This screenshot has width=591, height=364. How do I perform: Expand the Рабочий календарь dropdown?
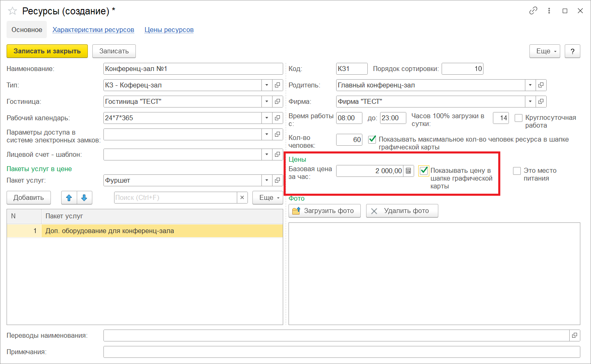267,118
